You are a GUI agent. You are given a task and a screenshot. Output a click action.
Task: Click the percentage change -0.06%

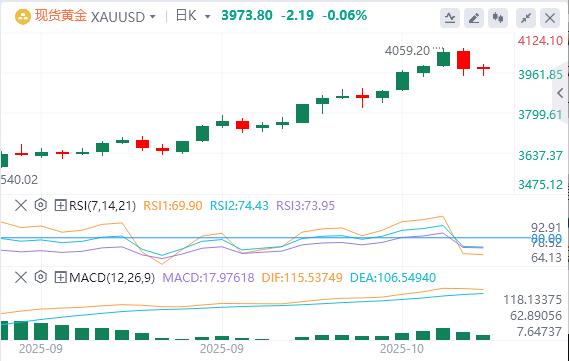pyautogui.click(x=345, y=16)
